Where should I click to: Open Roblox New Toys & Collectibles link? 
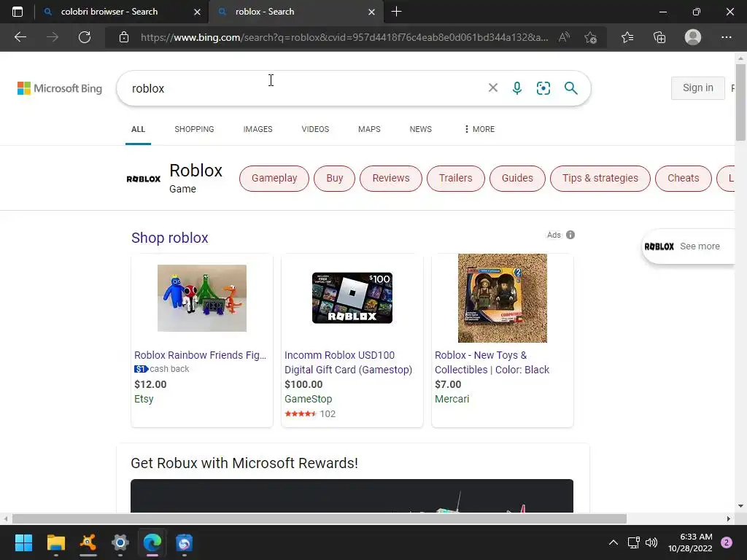pos(492,362)
